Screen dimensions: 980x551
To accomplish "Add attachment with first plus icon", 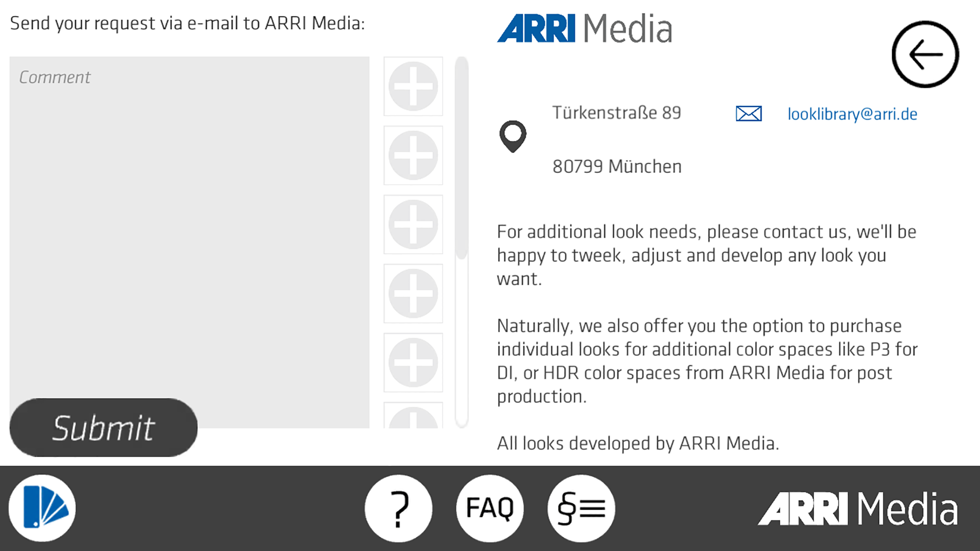I will pos(413,86).
